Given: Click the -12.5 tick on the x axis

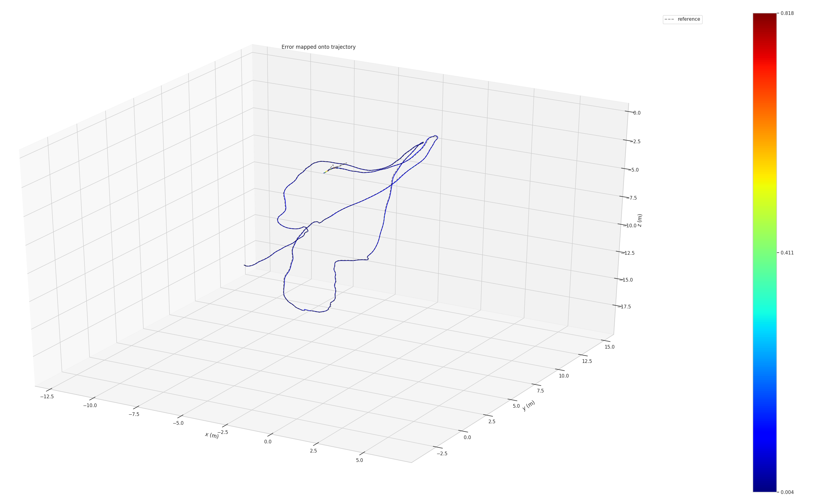Looking at the screenshot, I should (x=47, y=397).
